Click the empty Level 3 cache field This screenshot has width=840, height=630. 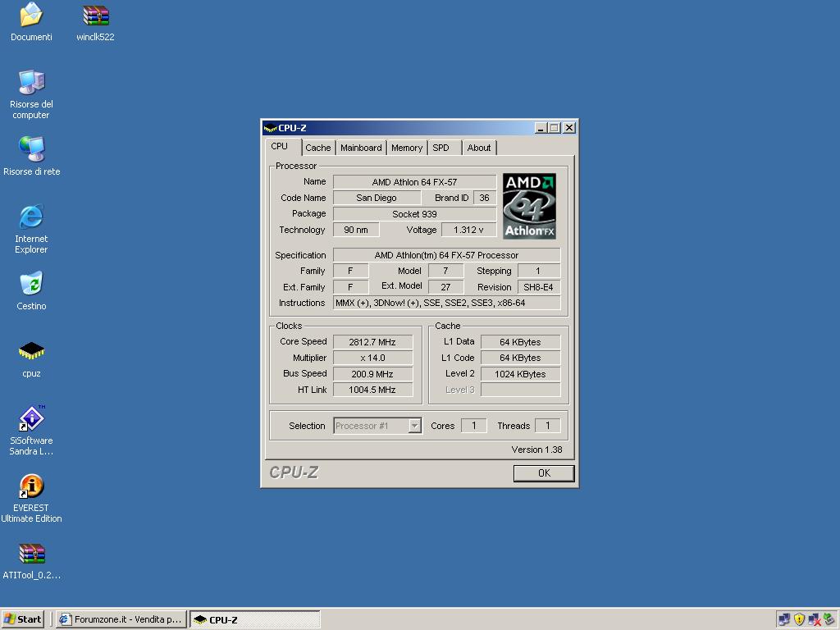(521, 390)
